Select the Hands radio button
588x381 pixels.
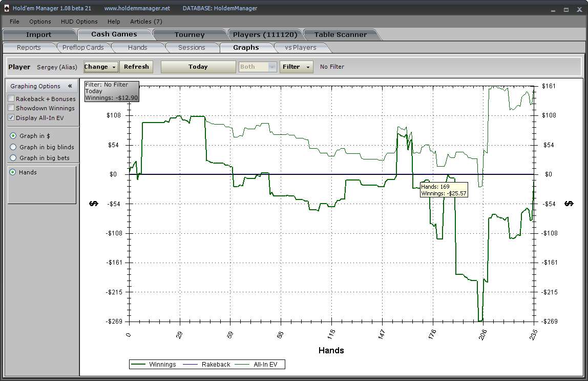[13, 172]
